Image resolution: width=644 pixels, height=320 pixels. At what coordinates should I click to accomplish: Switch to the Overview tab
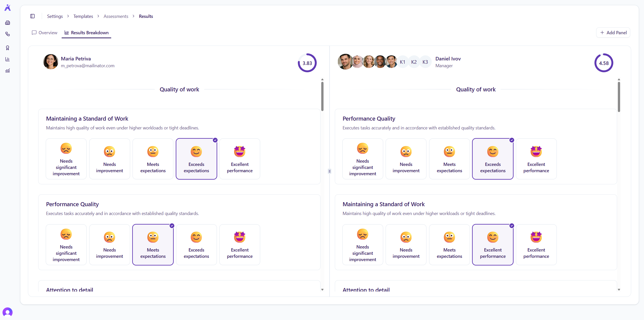45,32
